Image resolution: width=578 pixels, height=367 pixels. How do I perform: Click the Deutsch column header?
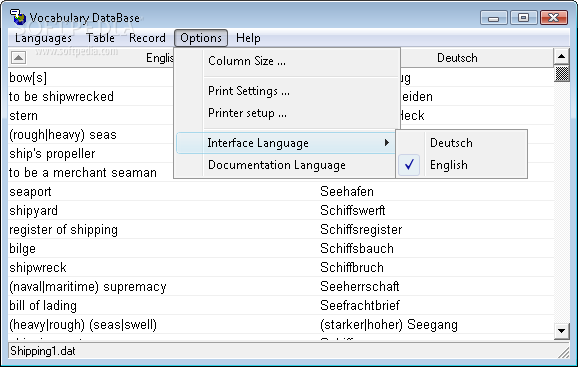coord(457,58)
